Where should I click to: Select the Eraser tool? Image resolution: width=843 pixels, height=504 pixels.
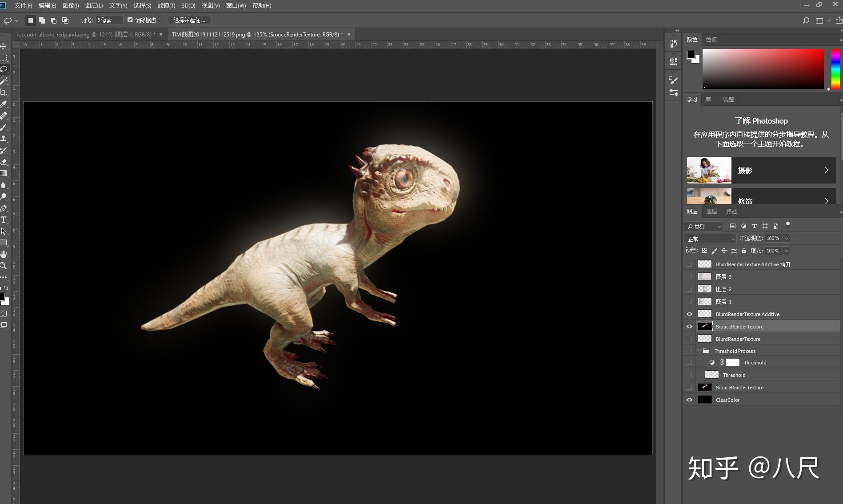tap(4, 162)
